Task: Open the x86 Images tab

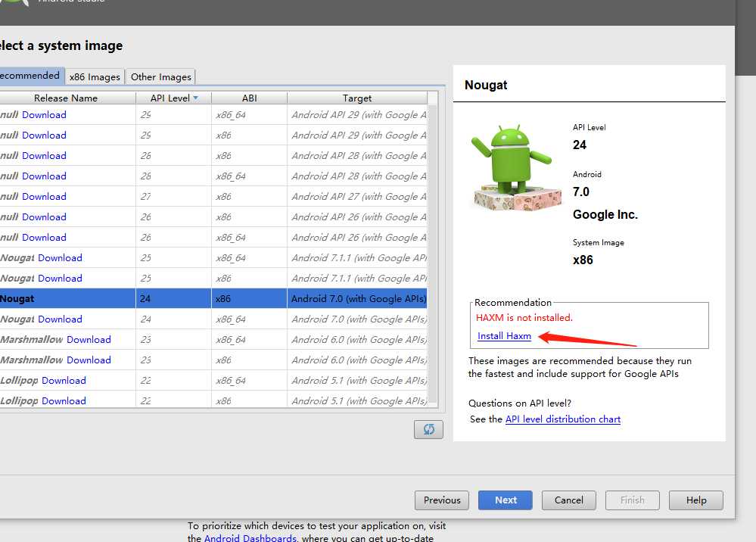Action: 95,77
